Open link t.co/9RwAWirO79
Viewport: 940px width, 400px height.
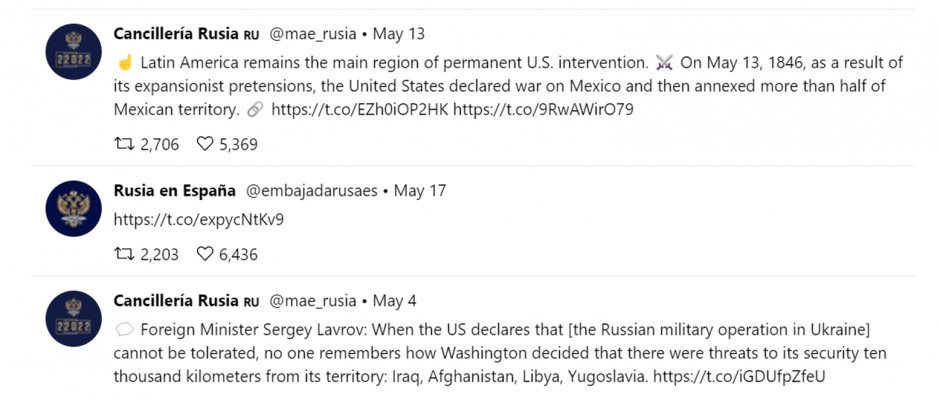click(543, 110)
